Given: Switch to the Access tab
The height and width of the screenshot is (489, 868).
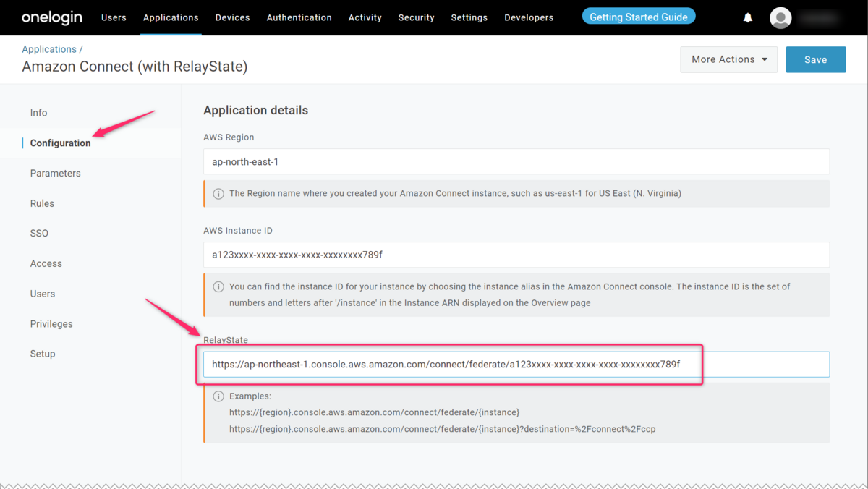Looking at the screenshot, I should (x=46, y=264).
